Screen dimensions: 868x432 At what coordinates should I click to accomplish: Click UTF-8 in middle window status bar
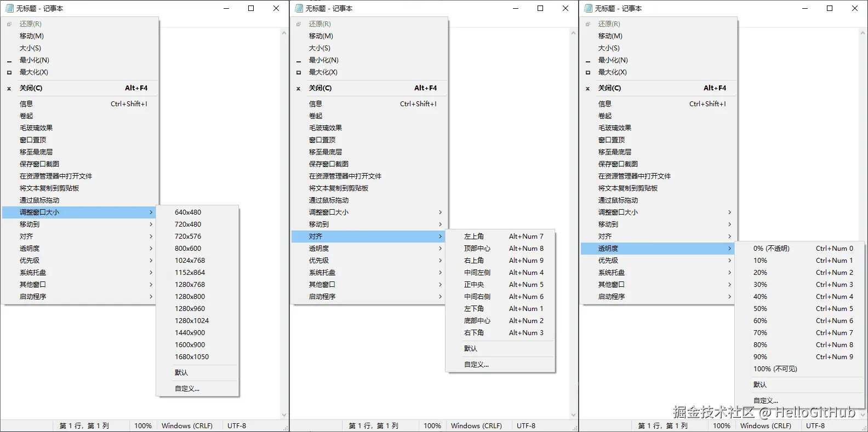point(526,426)
